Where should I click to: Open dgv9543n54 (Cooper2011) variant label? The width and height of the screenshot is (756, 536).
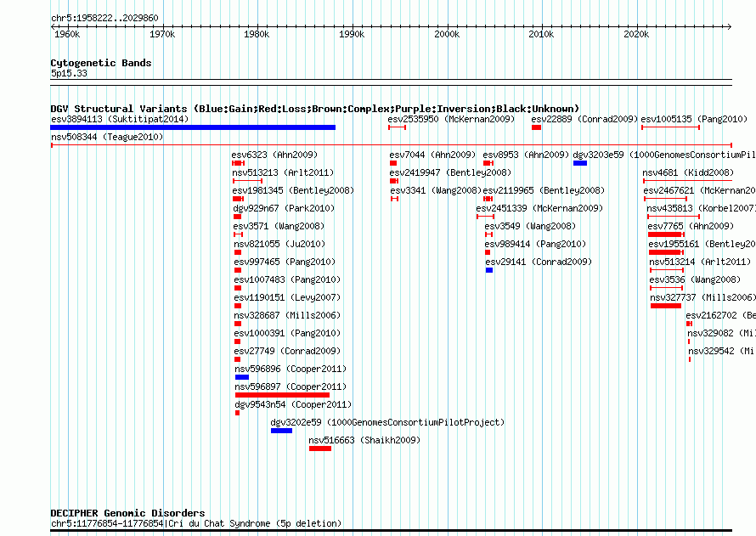[x=293, y=404]
